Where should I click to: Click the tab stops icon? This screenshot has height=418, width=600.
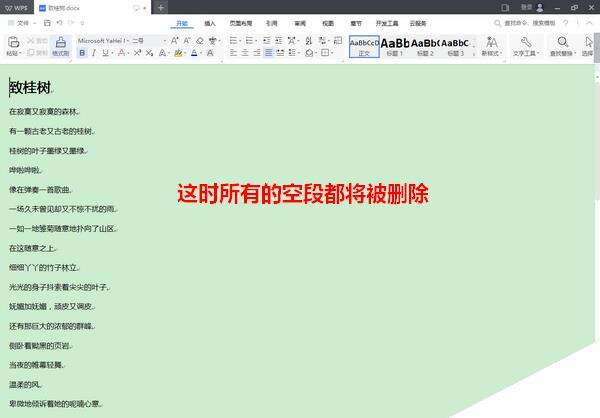point(338,40)
